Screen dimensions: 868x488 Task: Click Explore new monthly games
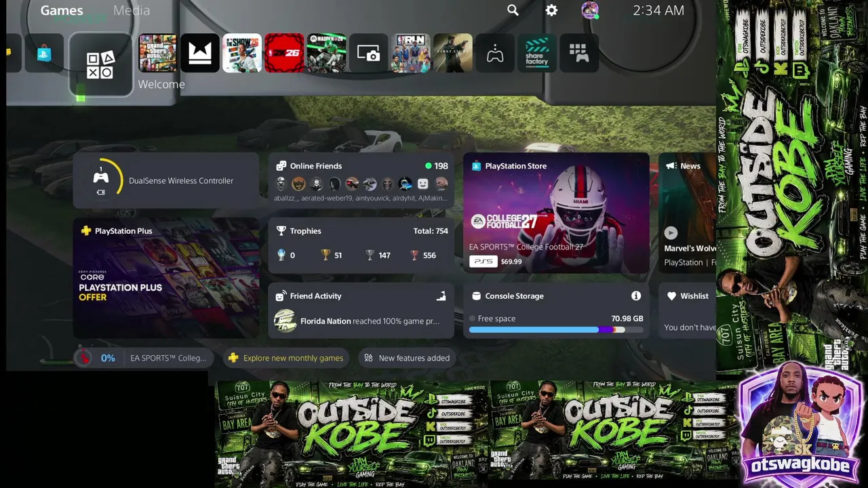pos(285,358)
